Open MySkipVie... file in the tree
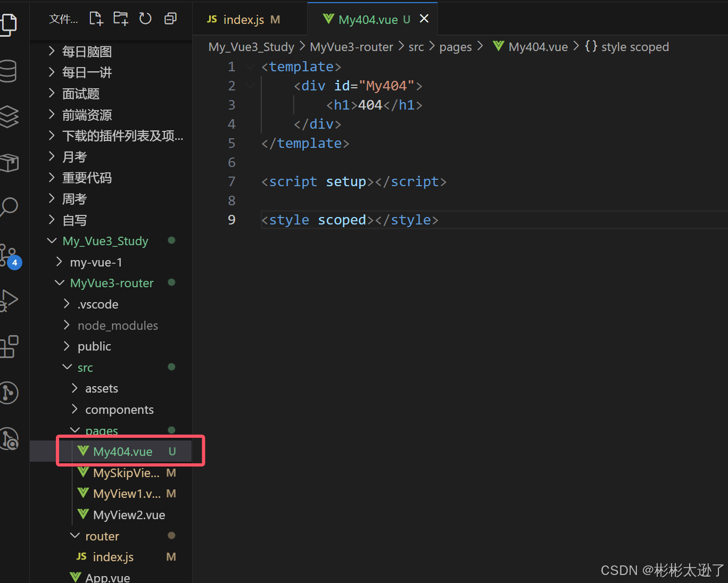 (111, 473)
